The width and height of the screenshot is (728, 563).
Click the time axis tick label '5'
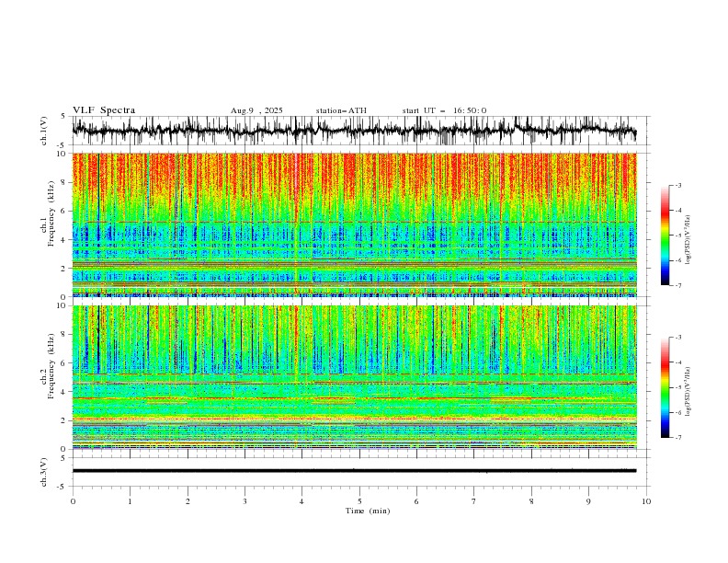359,501
